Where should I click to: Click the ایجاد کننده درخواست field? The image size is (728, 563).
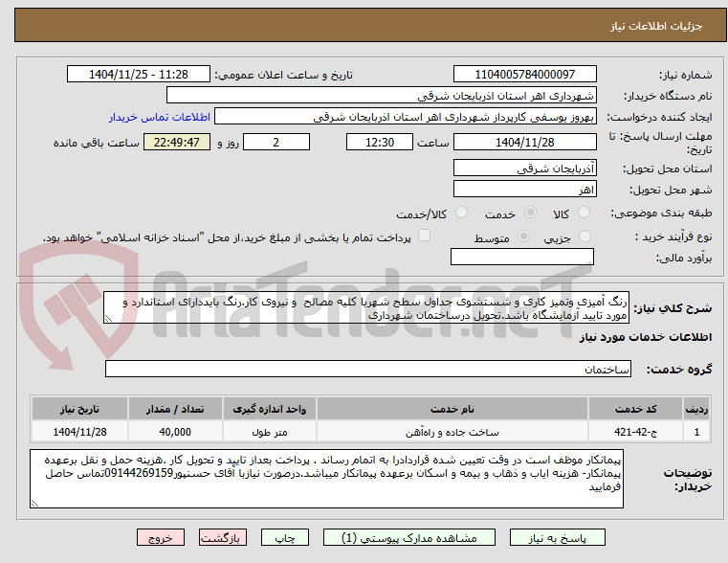406,116
